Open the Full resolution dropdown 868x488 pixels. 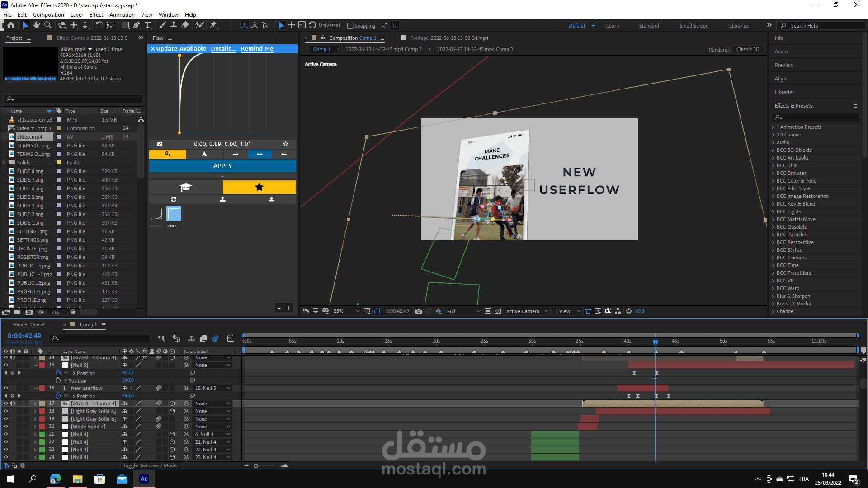coord(463,311)
